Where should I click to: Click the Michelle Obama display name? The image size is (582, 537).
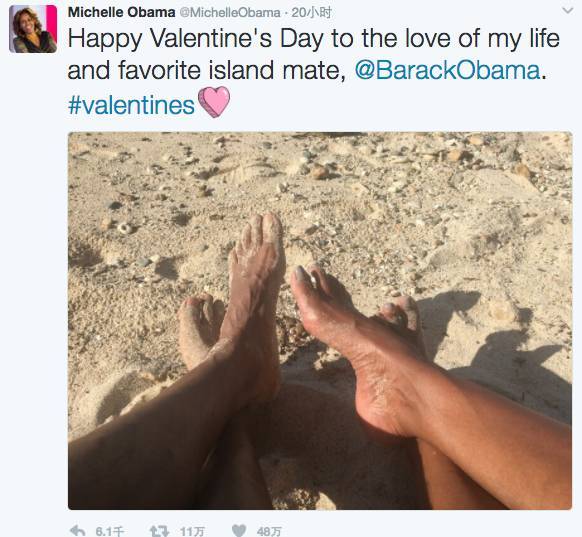[121, 12]
